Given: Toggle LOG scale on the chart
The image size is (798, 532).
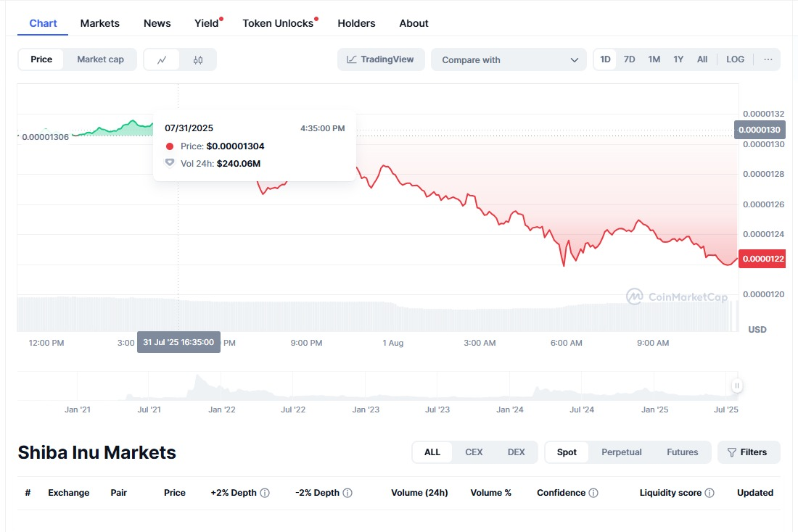Looking at the screenshot, I should [736, 59].
